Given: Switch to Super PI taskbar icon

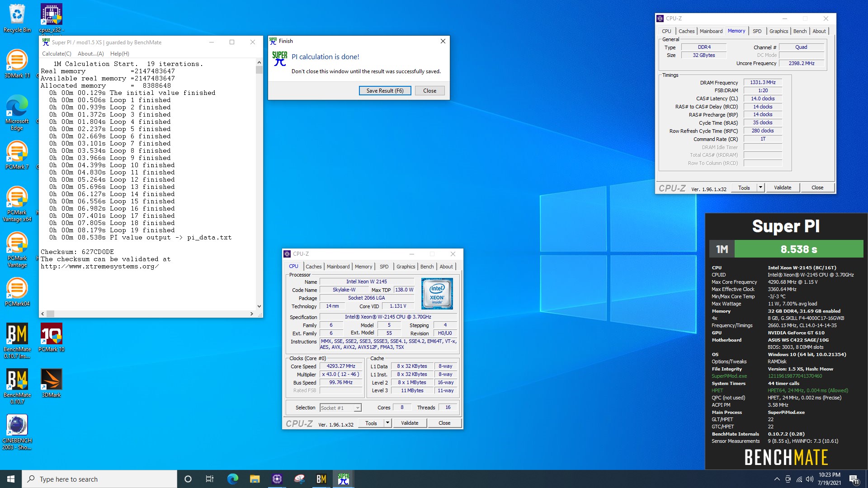Looking at the screenshot, I should [x=344, y=479].
